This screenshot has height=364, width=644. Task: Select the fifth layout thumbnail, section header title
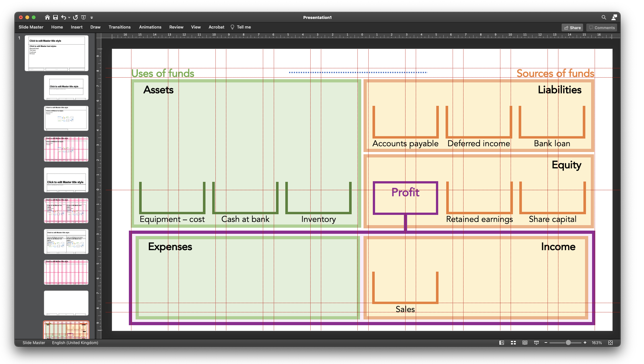[66, 180]
